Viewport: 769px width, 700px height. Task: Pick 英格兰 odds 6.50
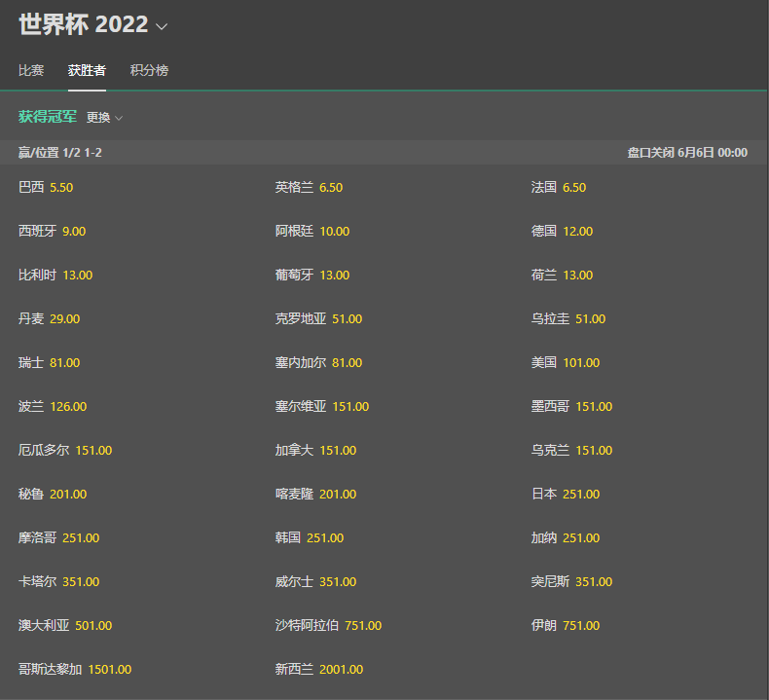click(x=309, y=187)
